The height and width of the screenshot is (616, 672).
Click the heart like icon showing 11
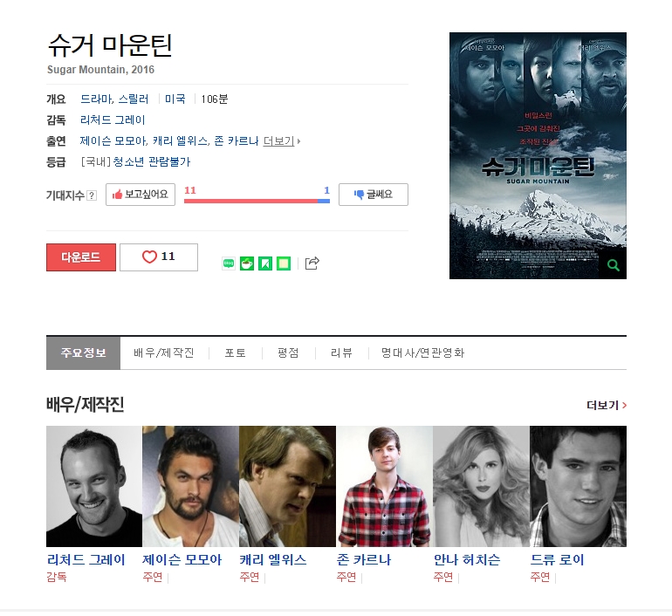(159, 257)
